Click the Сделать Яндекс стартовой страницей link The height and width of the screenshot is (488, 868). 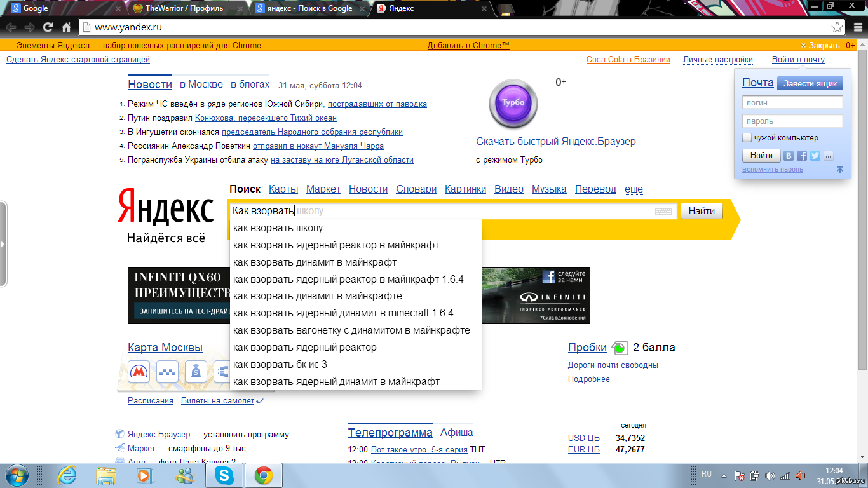pos(78,59)
